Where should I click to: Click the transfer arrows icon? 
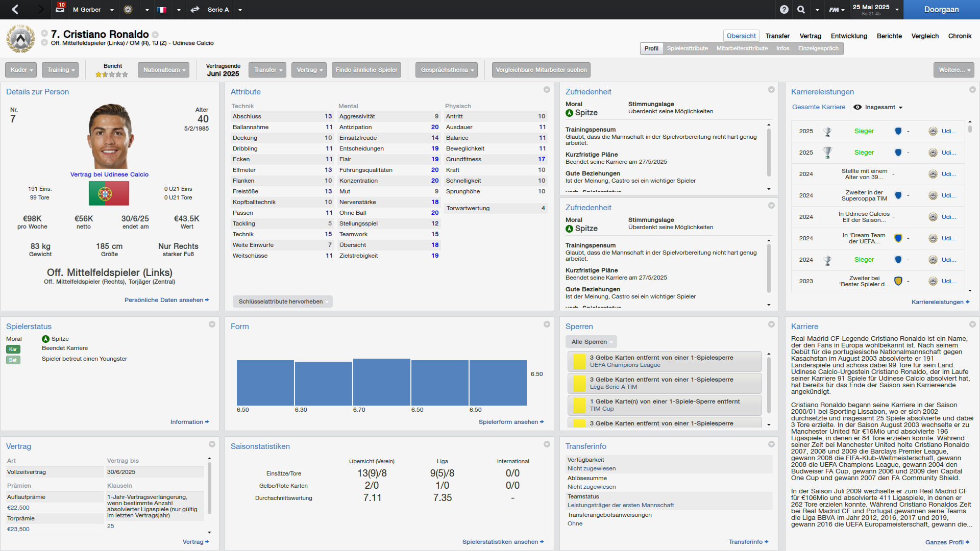tap(194, 9)
